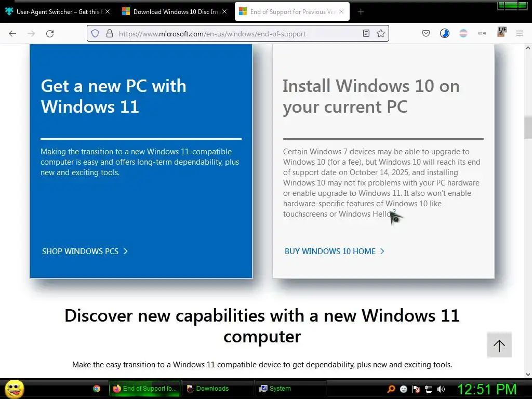
Task: Click the scrollbar up arrow
Action: click(528, 48)
